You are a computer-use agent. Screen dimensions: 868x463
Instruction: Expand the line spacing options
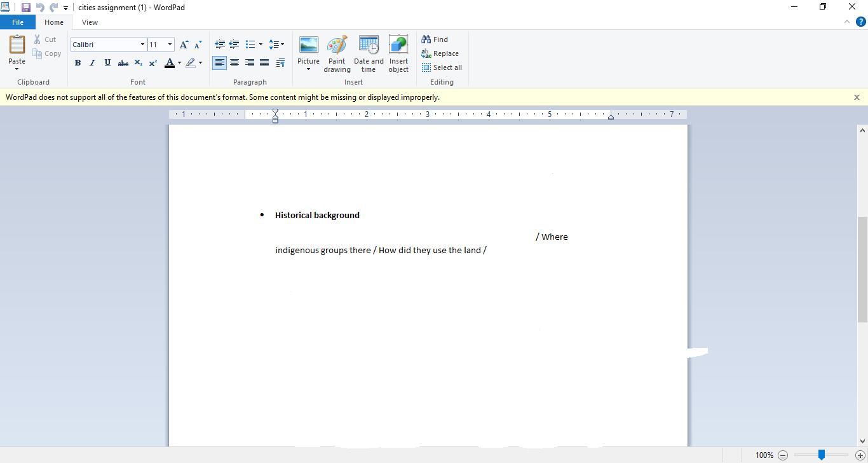[276, 45]
